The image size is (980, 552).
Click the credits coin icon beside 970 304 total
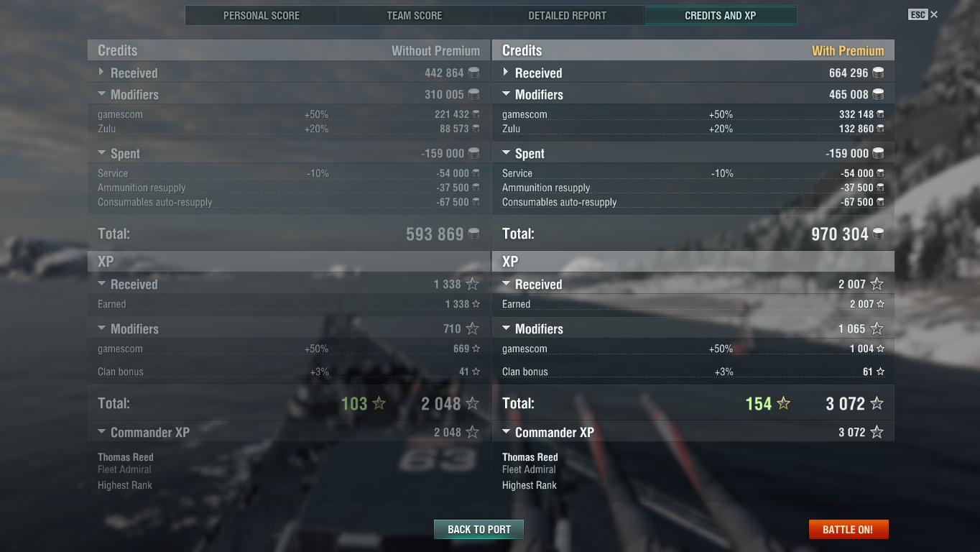[878, 234]
